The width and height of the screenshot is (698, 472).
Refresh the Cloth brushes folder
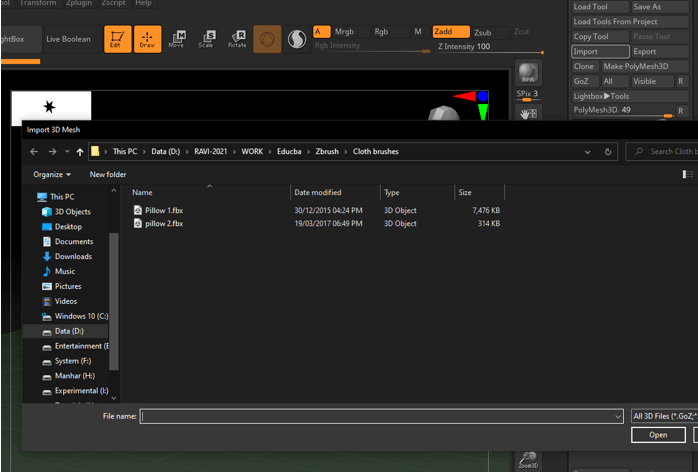(x=608, y=152)
